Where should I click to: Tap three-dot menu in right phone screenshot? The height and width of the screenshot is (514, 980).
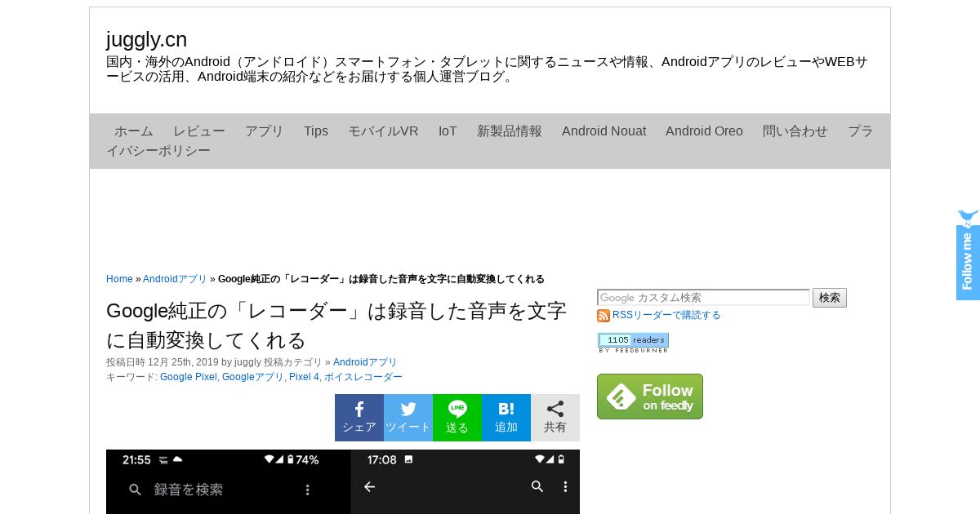coord(565,486)
